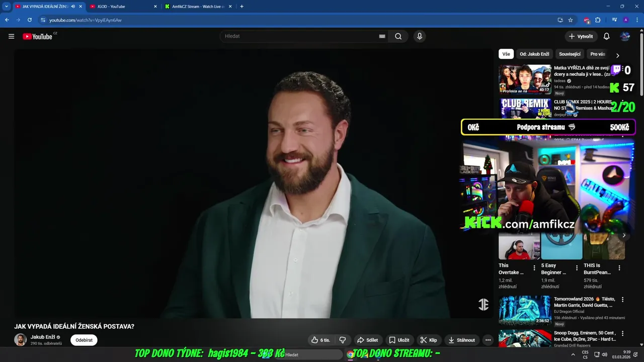The width and height of the screenshot is (644, 362).
Task: Close the JGOD - YouTube tab
Action: (155, 7)
